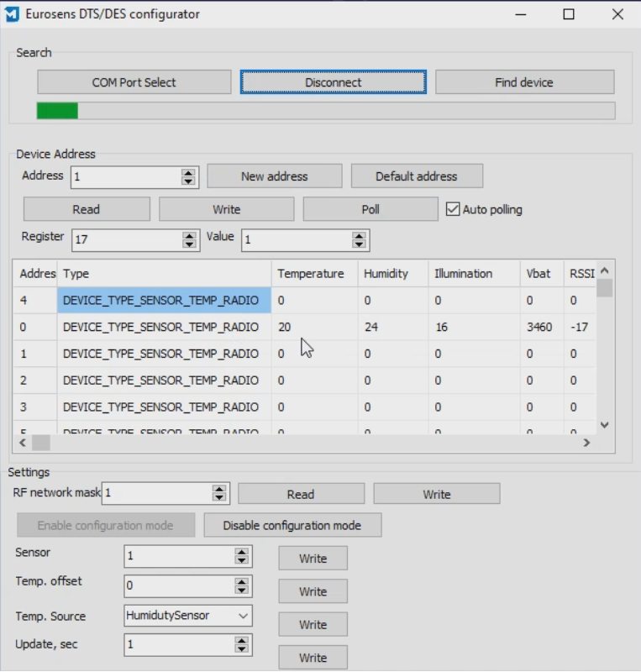Viewport: 641px width, 672px height.
Task: Click Write for Update, sec
Action: [x=313, y=658]
